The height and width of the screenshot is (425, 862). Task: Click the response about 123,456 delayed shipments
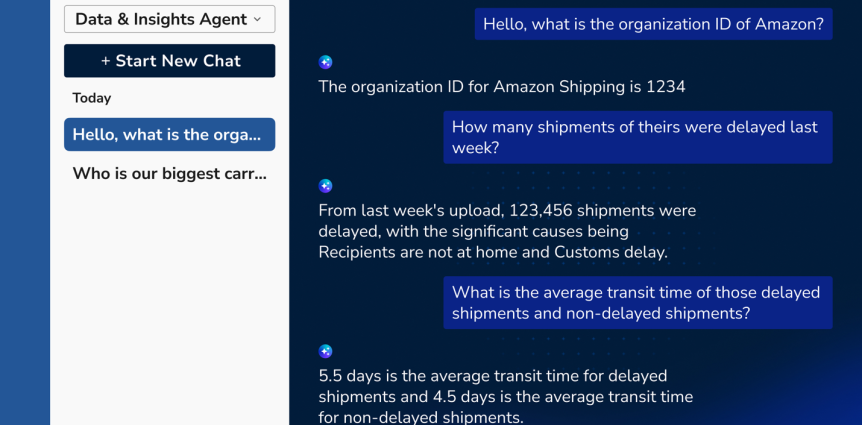point(507,231)
